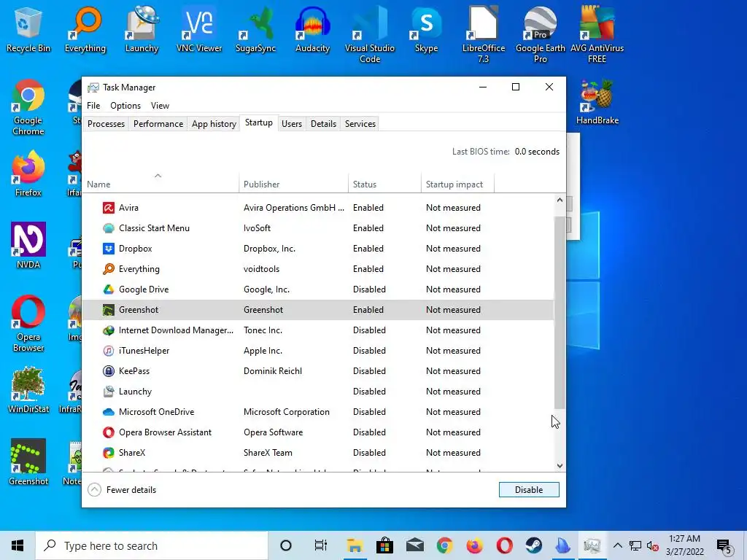Click the Firefox desktop shortcut
The height and width of the screenshot is (560, 747).
tap(28, 174)
